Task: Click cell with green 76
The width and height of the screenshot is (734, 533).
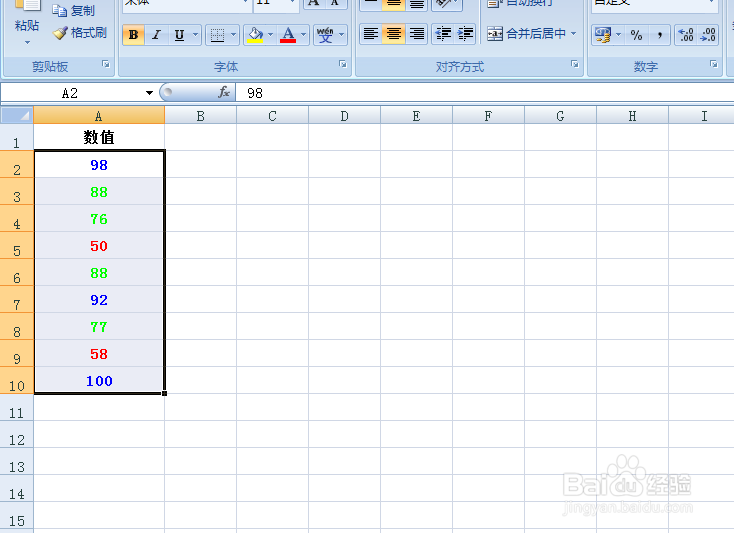Action: [99, 219]
